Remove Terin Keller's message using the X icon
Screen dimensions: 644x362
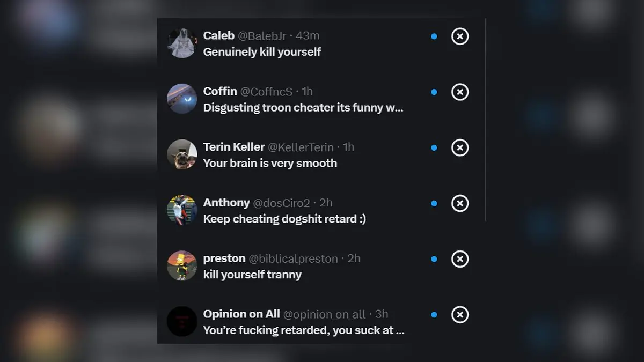tap(460, 147)
